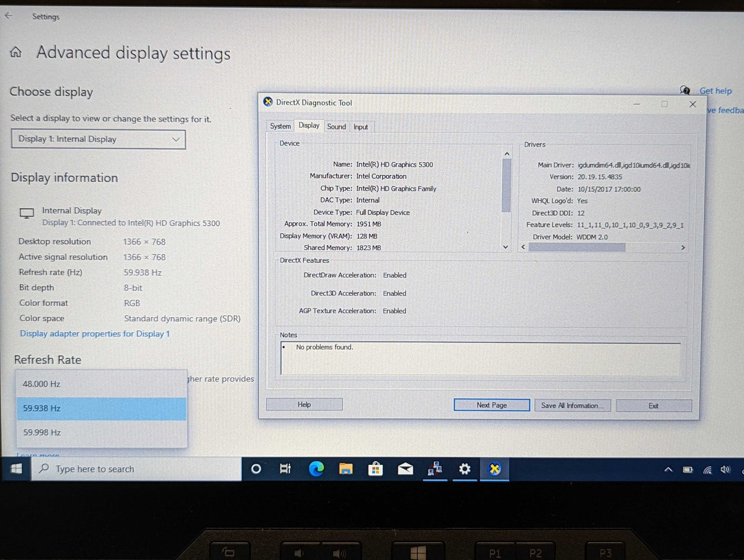Switch to Settings gear on taskbar
The height and width of the screenshot is (560, 744).
(465, 469)
